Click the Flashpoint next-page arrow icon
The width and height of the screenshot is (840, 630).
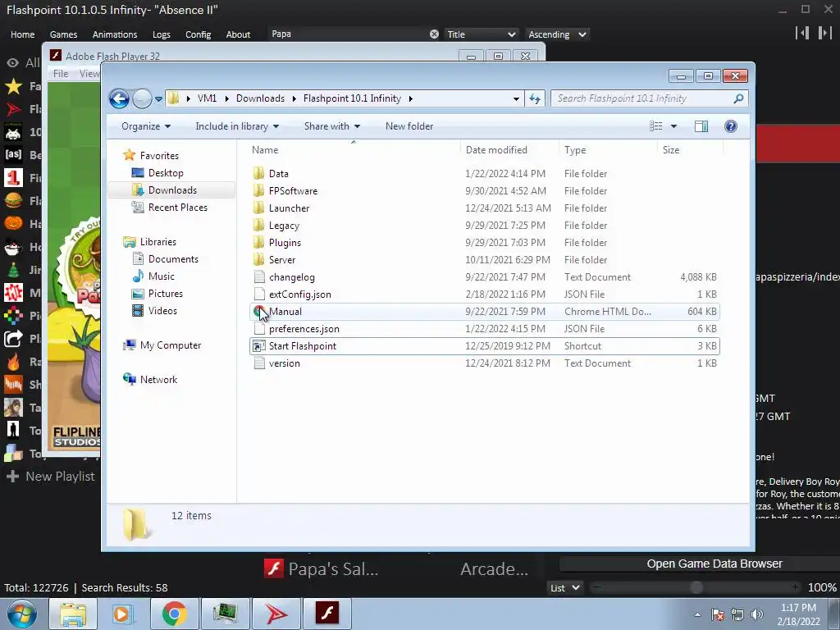coord(824,33)
